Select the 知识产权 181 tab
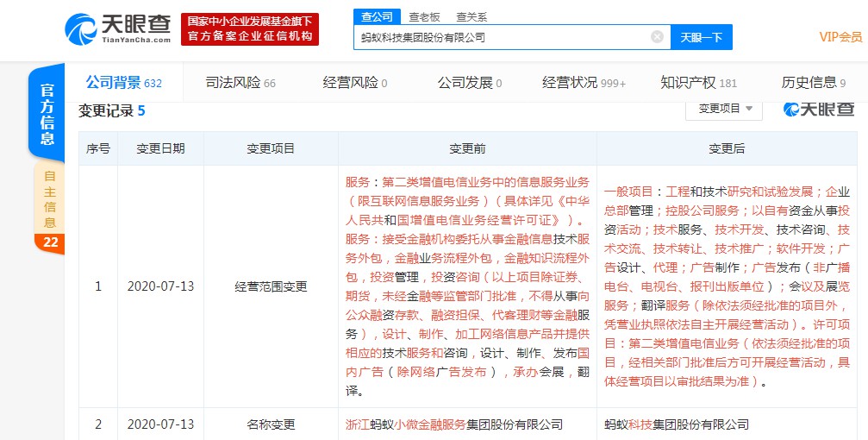The width and height of the screenshot is (868, 440). (x=698, y=83)
